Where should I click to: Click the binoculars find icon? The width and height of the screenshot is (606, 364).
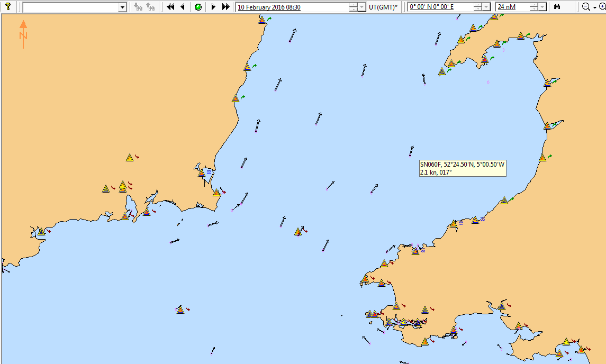pyautogui.click(x=557, y=7)
